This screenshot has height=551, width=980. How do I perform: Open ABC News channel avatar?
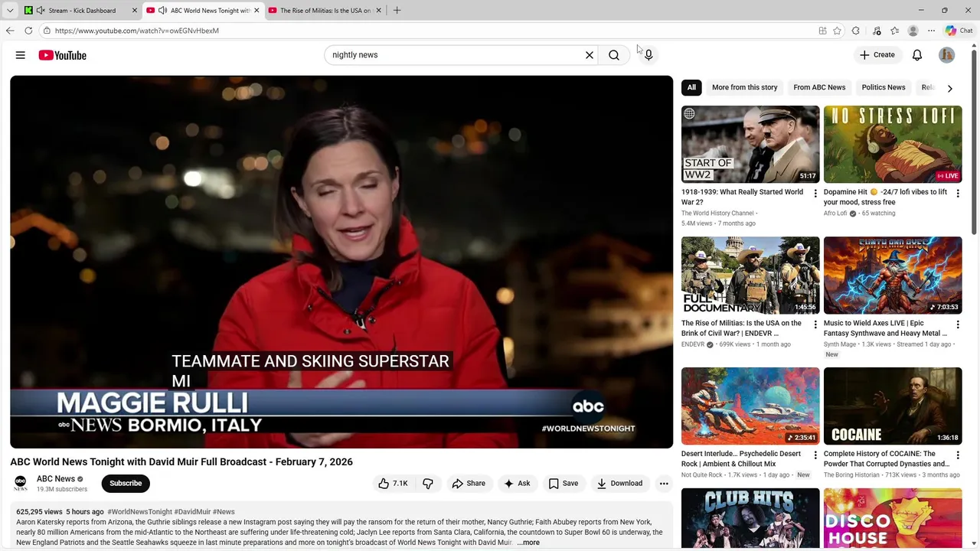point(21,484)
